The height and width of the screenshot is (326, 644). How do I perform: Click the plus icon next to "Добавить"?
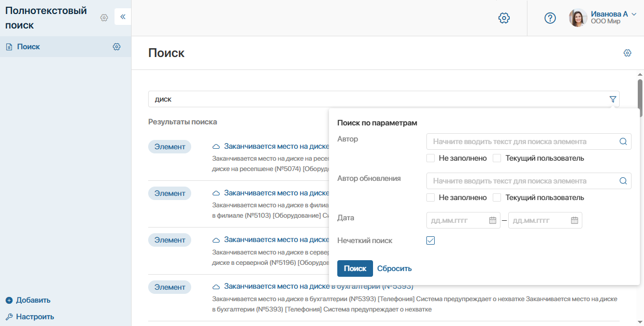coord(9,300)
